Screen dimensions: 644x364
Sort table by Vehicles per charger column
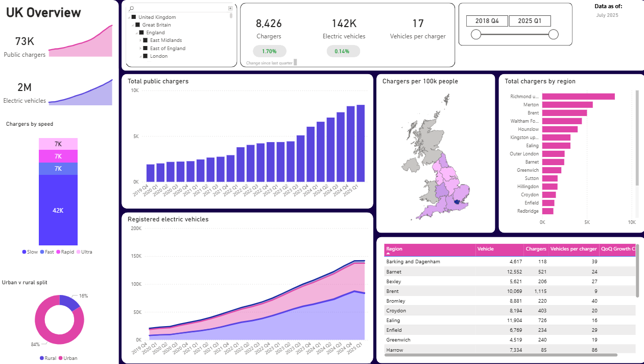click(x=573, y=249)
